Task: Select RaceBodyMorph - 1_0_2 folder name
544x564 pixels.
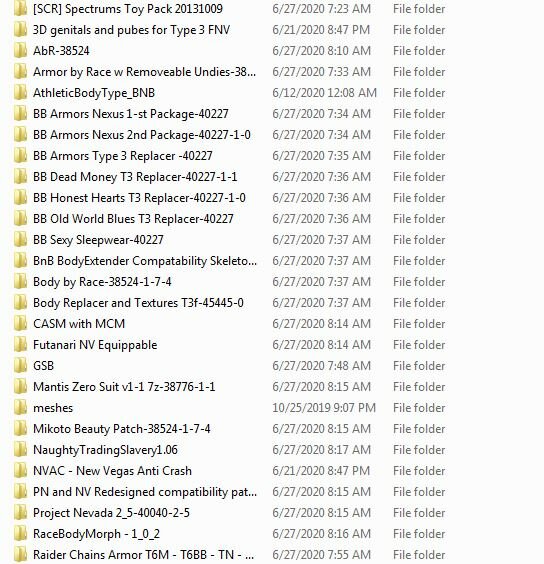Action: (96, 533)
